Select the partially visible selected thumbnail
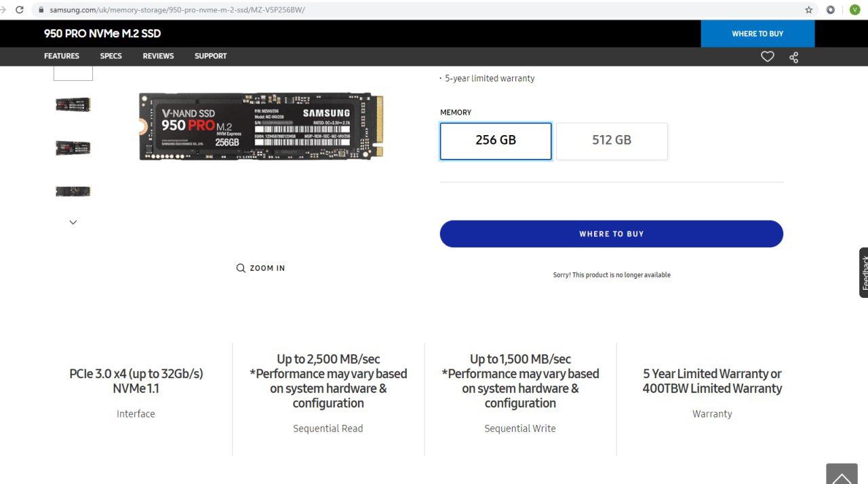This screenshot has height=484, width=868. tap(73, 73)
